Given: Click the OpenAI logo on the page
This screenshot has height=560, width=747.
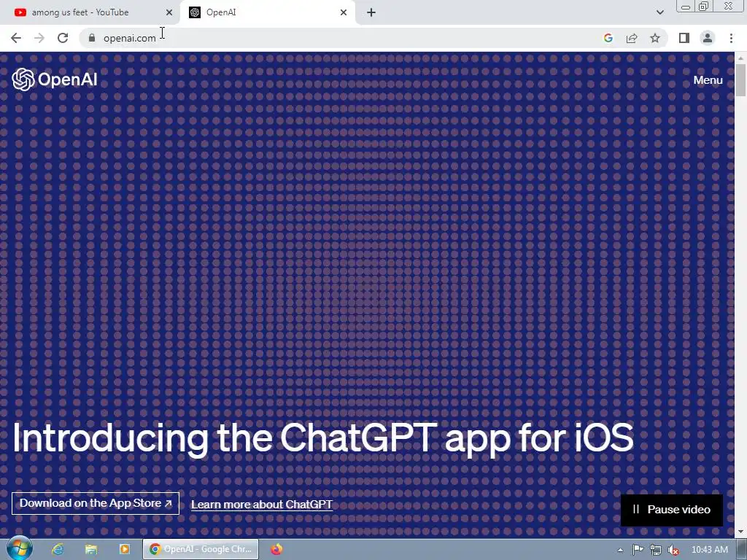Looking at the screenshot, I should coord(54,79).
